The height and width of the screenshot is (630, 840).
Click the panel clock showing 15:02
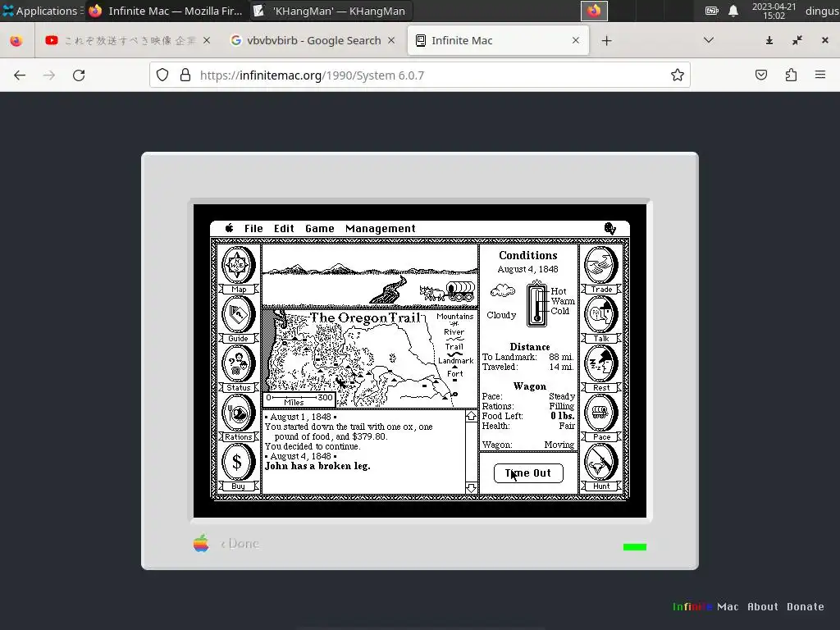coord(774,11)
